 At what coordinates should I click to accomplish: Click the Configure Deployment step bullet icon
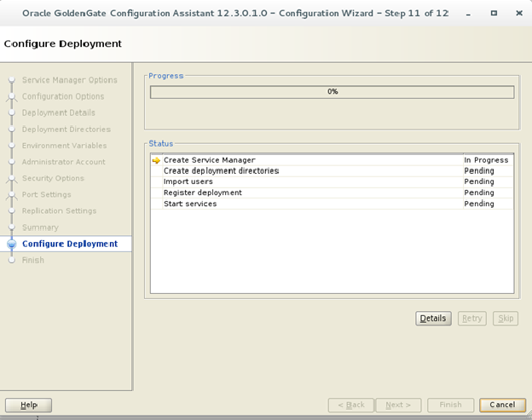(x=12, y=244)
